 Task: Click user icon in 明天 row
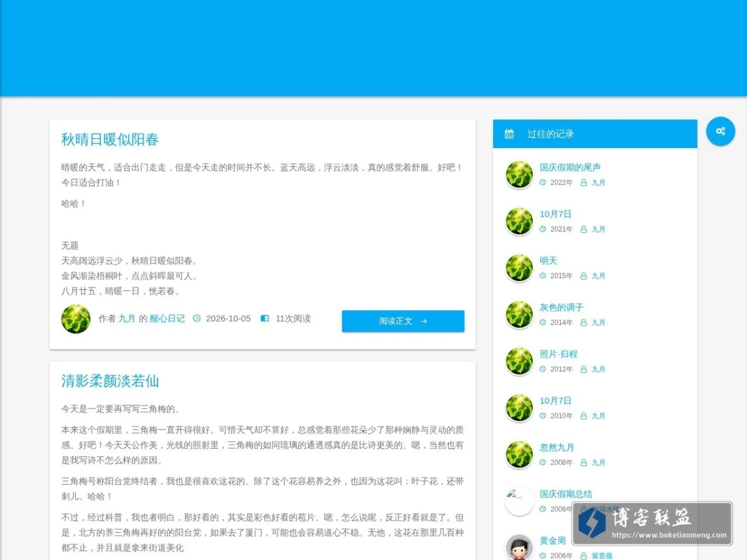pyautogui.click(x=584, y=276)
